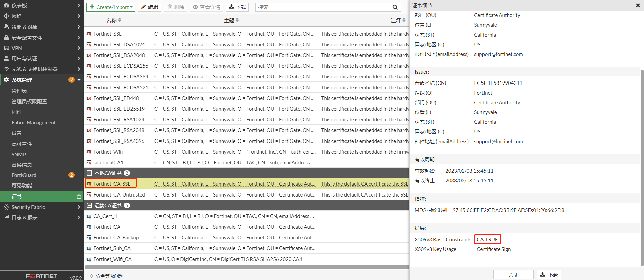The height and width of the screenshot is (280, 644).
Task: Collapse the 本地CA证书 group
Action: [89, 173]
